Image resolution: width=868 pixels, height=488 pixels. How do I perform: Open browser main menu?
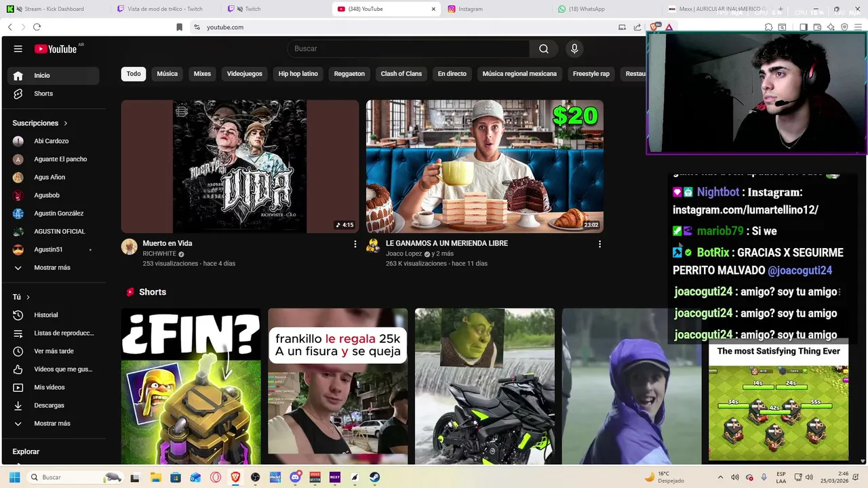[x=859, y=27]
